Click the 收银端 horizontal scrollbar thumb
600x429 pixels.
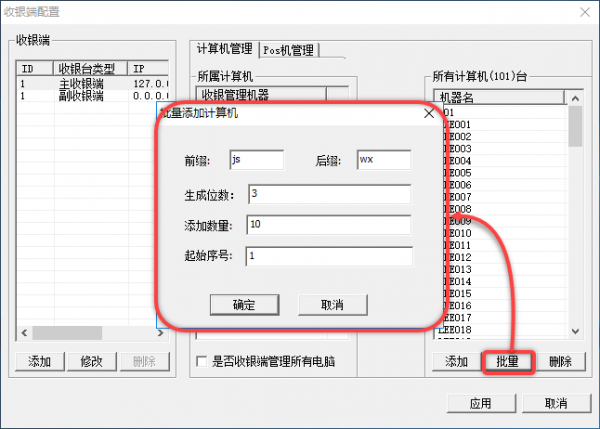point(67,333)
